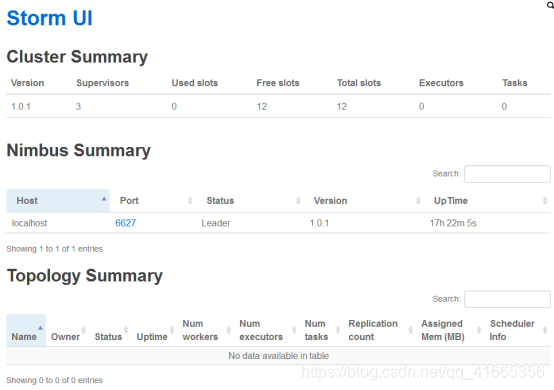This screenshot has height=390, width=554.
Task: Click the localhost host cell
Action: [x=29, y=223]
